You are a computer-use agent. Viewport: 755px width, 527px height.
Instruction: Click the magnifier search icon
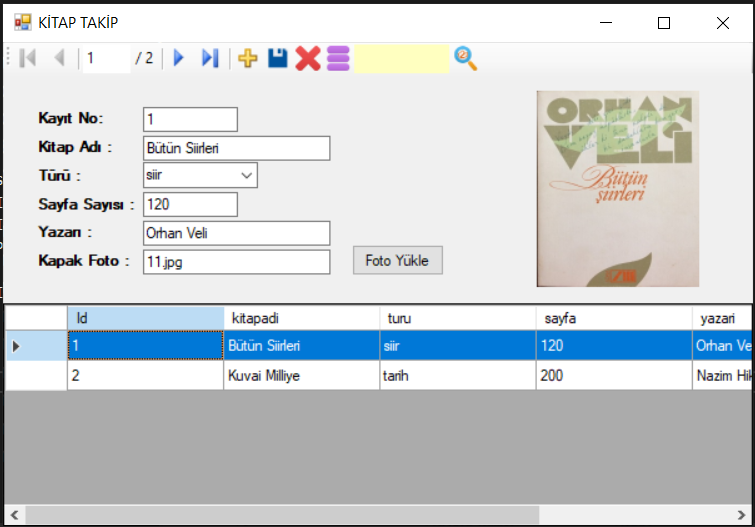(465, 58)
